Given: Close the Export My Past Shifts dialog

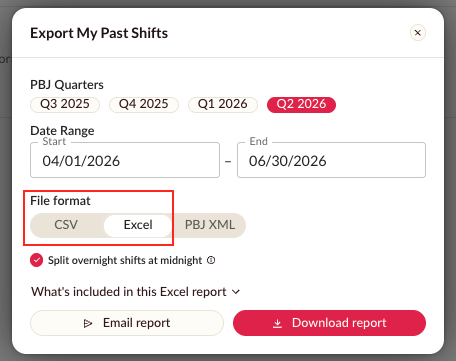Looking at the screenshot, I should (x=417, y=33).
